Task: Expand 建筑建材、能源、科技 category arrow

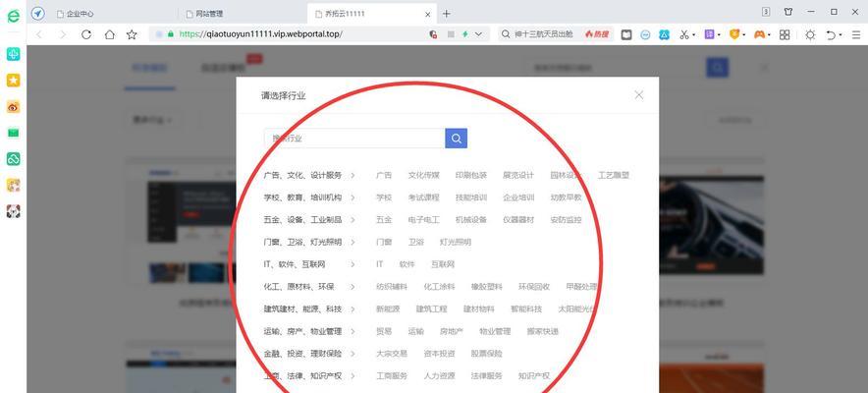Action: click(x=353, y=309)
